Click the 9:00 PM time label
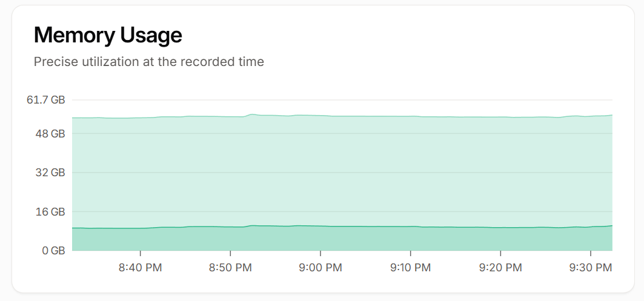Viewport: 644px width, 301px height. click(320, 267)
